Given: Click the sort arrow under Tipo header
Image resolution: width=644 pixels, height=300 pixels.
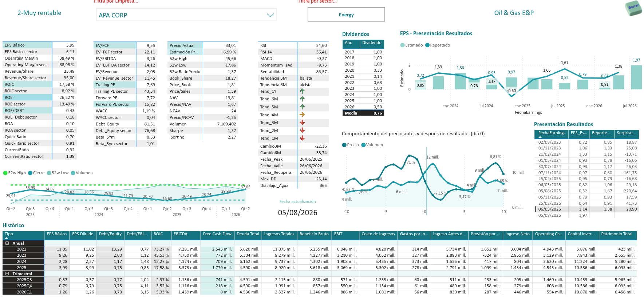Looking at the screenshot, I should click(x=6, y=238).
